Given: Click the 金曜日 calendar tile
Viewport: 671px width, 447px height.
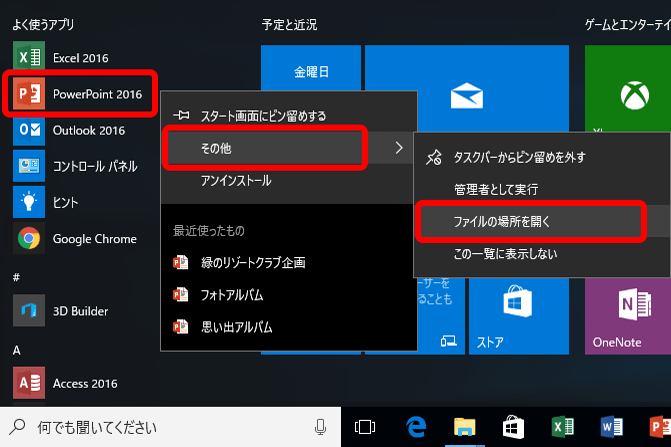Looking at the screenshot, I should tap(311, 68).
